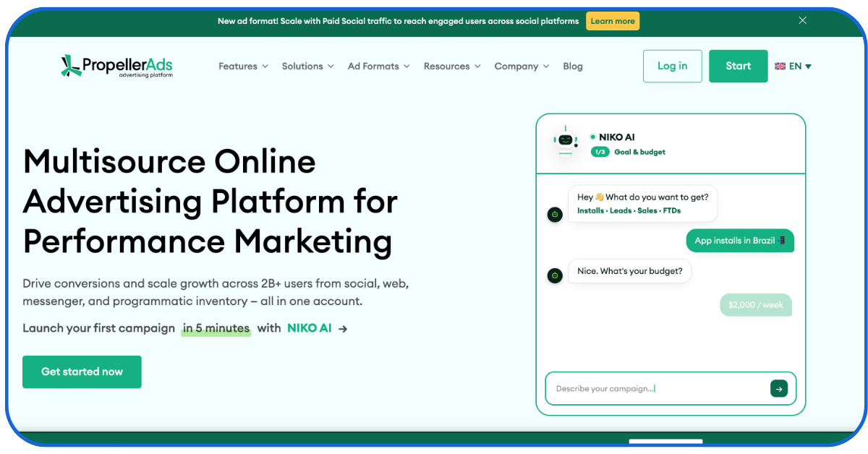
Task: Click the bot icon beside Hey message
Action: [555, 215]
